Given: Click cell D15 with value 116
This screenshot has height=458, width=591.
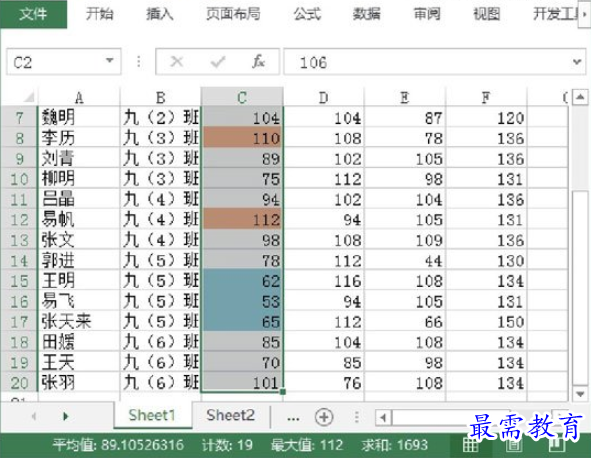Looking at the screenshot, I should [323, 281].
